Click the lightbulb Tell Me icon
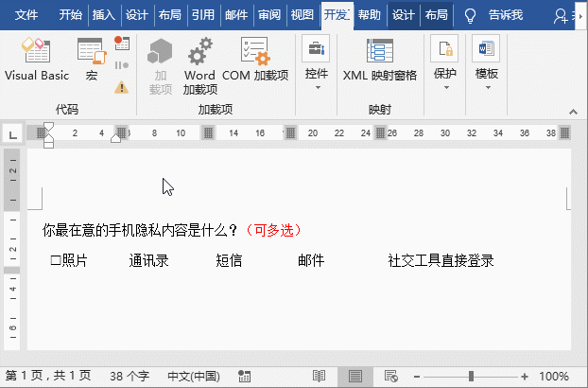 [470, 15]
